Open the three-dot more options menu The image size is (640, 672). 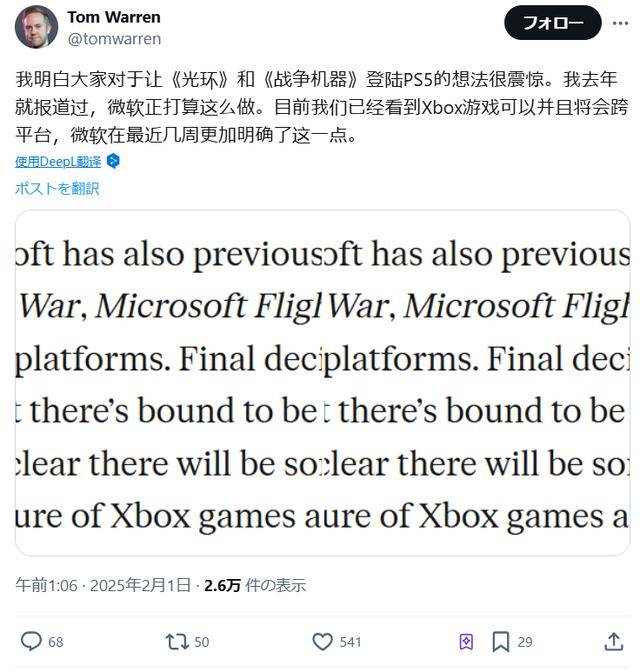(620, 23)
